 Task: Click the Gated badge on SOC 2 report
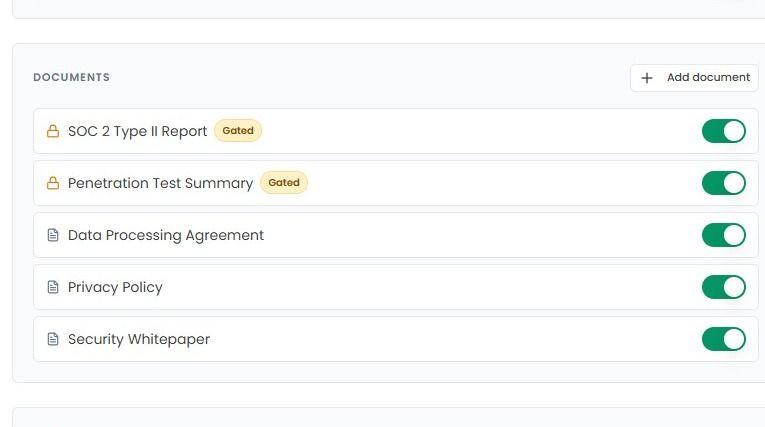[x=238, y=131]
